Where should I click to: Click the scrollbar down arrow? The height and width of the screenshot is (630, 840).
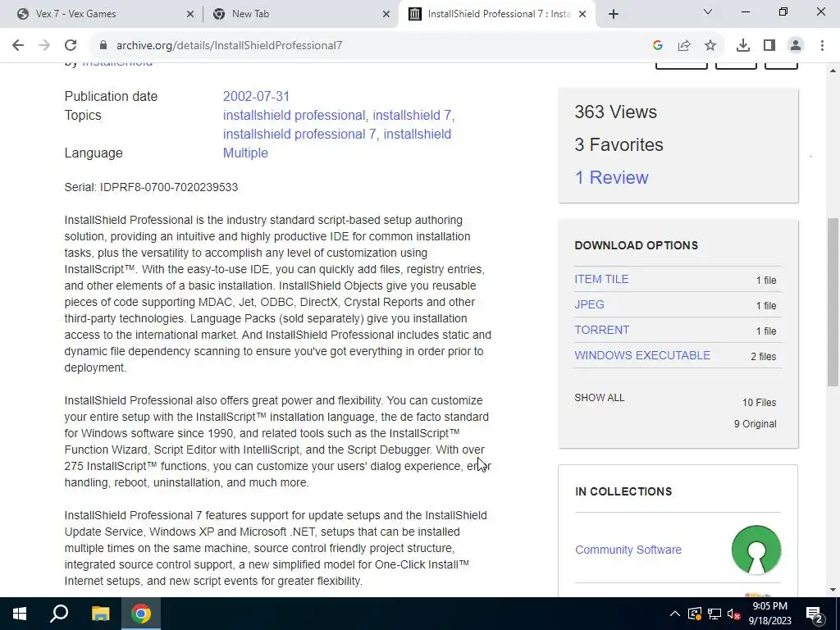tap(833, 590)
